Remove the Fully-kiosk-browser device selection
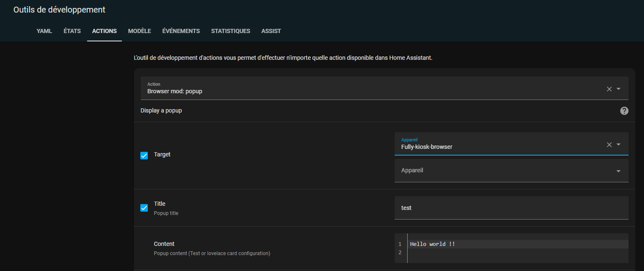This screenshot has width=644, height=271. click(609, 144)
